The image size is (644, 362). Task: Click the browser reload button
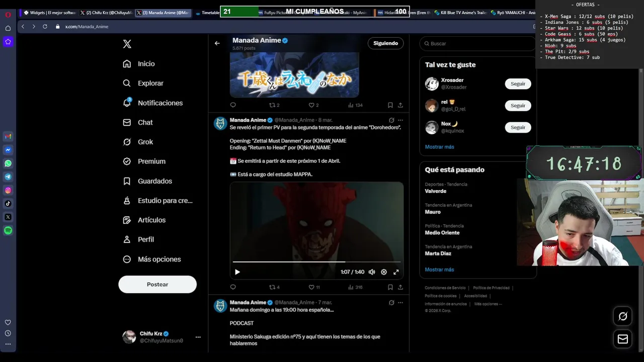coord(45,26)
